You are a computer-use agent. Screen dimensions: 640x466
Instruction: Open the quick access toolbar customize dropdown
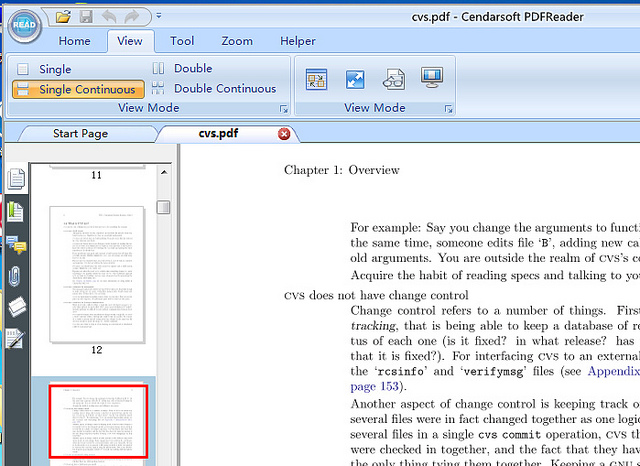(x=159, y=16)
